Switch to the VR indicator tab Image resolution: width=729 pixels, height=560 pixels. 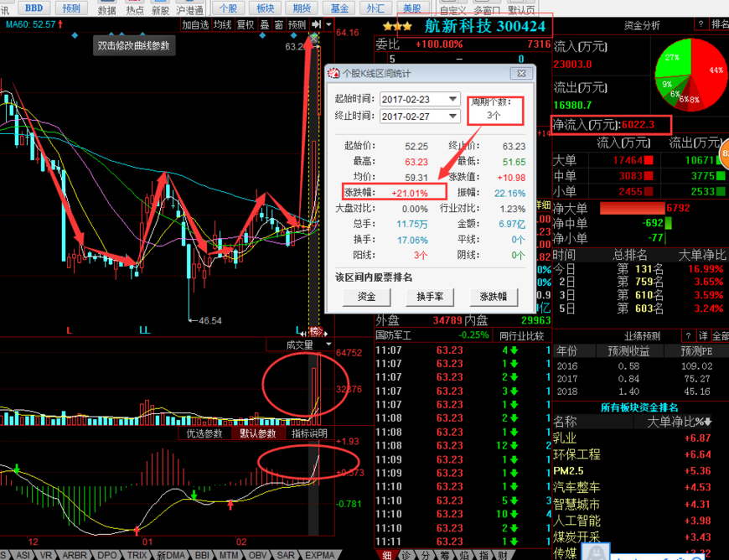pos(46,555)
